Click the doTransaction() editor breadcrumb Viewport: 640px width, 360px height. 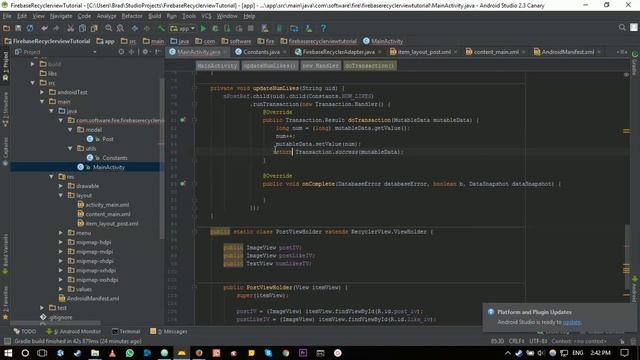click(x=369, y=66)
